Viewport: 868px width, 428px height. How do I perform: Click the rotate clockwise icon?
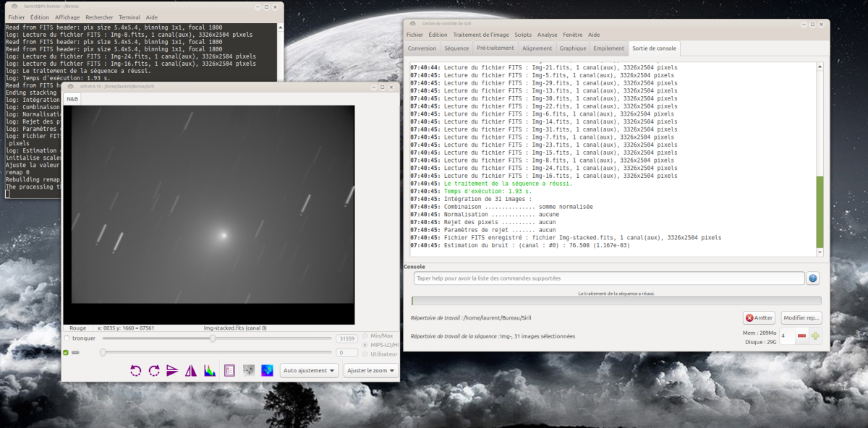pos(154,371)
